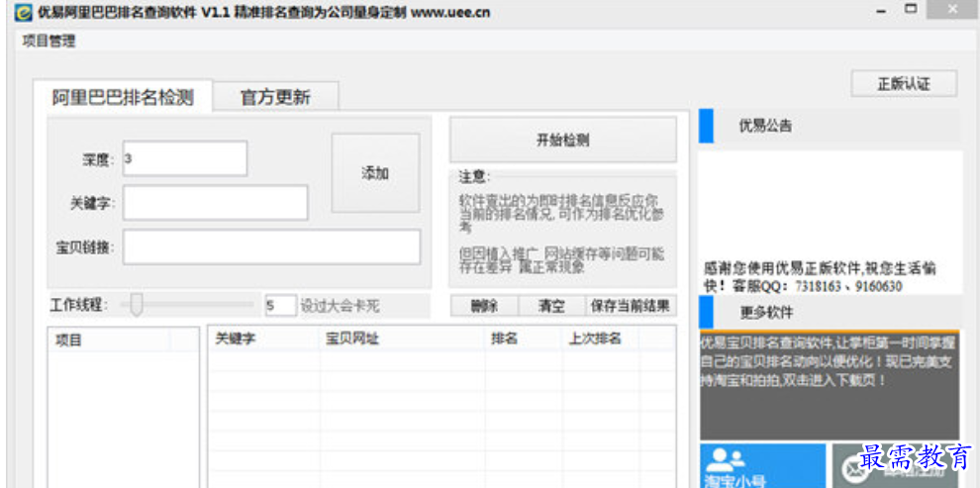Click the 设过大会卡死 hint text
The image size is (980, 488).
(340, 306)
